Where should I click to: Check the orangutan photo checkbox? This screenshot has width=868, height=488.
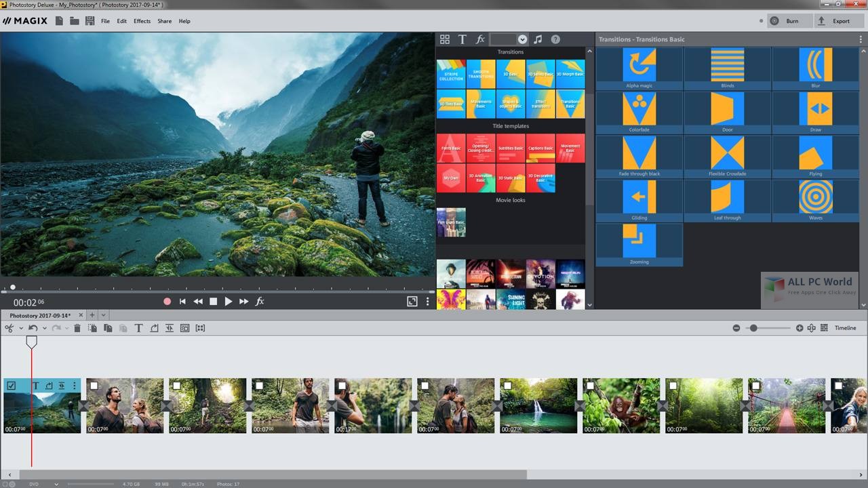tap(591, 385)
